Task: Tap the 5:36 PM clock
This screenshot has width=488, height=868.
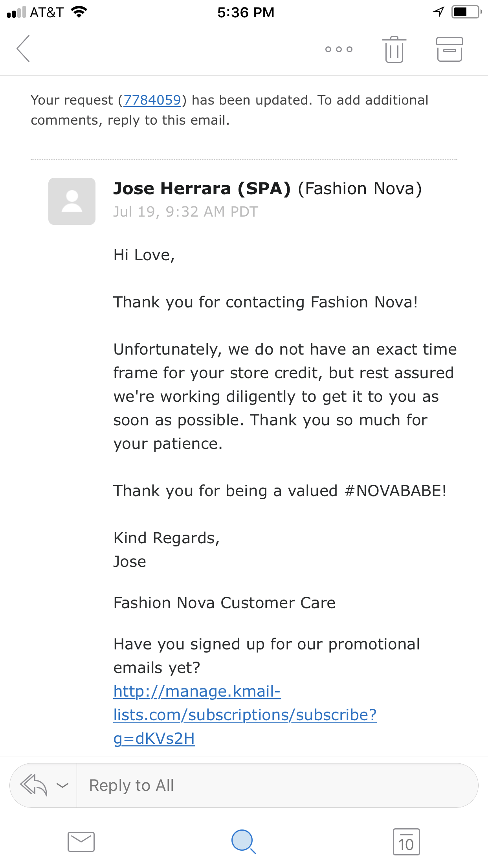Action: point(246,13)
